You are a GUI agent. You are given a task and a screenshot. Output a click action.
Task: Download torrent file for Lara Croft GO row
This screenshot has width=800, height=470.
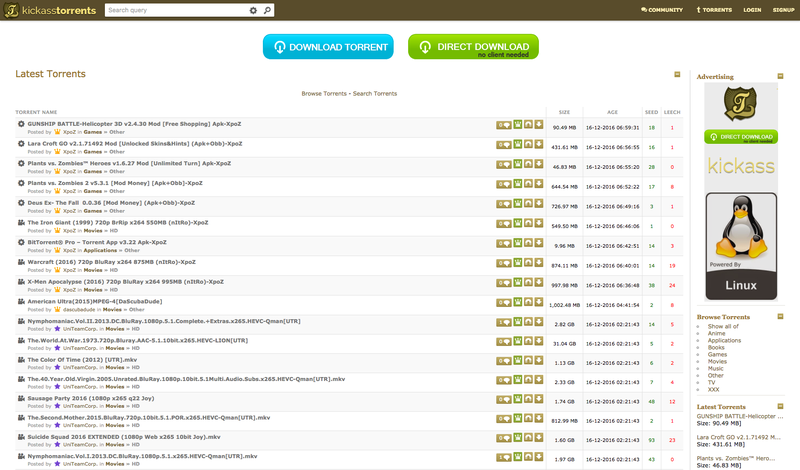pyautogui.click(x=539, y=144)
